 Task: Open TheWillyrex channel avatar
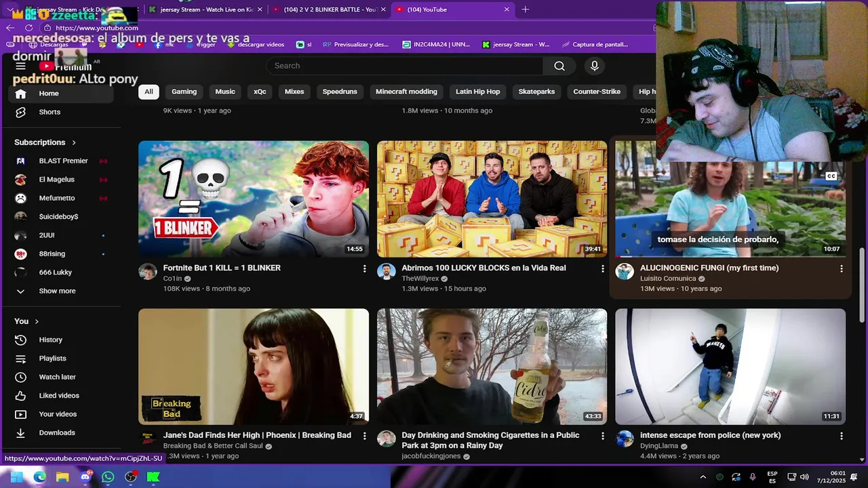click(x=387, y=272)
